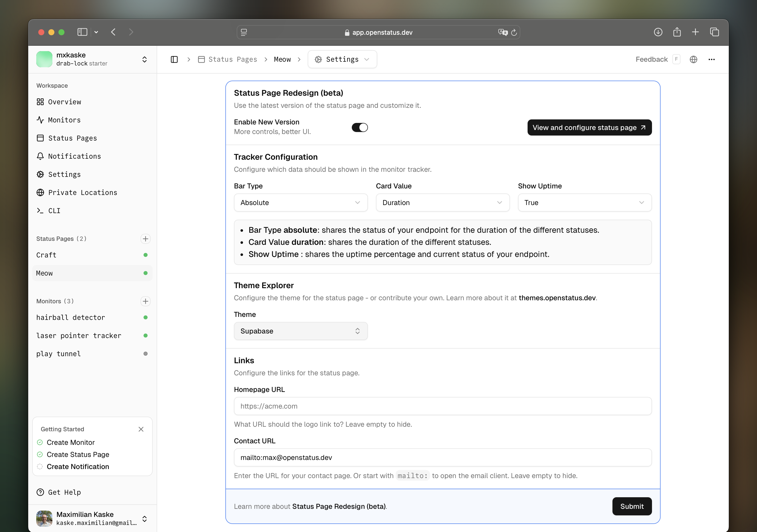Viewport: 757px width, 532px height.
Task: Open the CLI section
Action: point(54,210)
